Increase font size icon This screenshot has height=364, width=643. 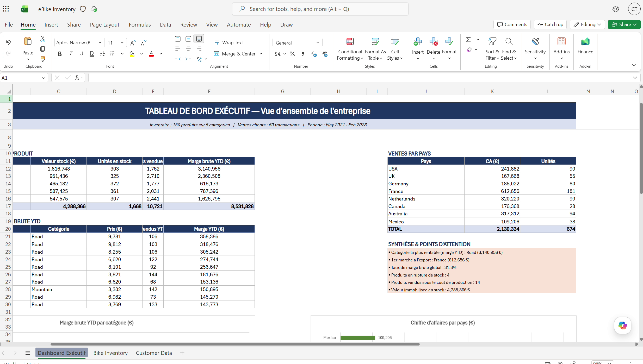[x=133, y=43]
